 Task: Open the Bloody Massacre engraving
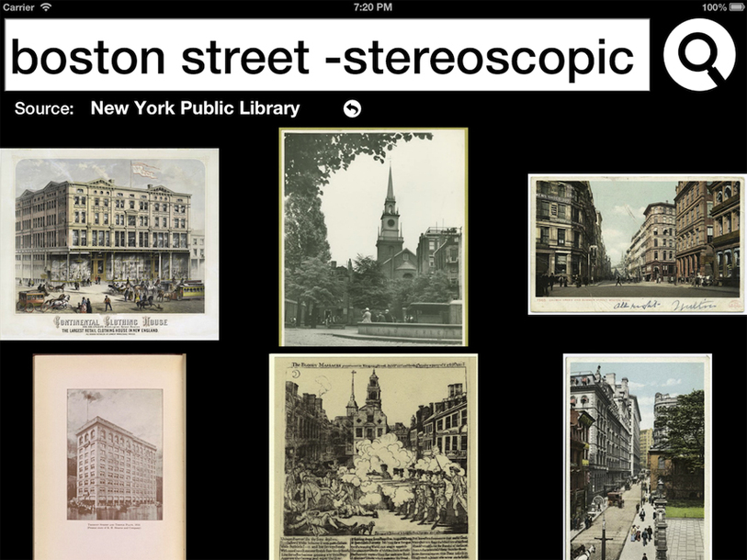point(373,456)
